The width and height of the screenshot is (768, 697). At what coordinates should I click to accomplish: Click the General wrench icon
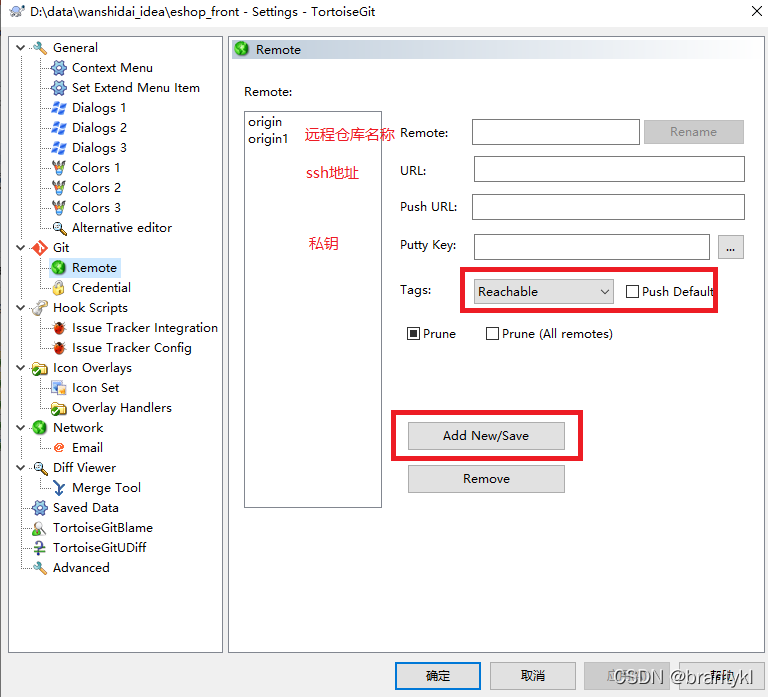click(40, 48)
